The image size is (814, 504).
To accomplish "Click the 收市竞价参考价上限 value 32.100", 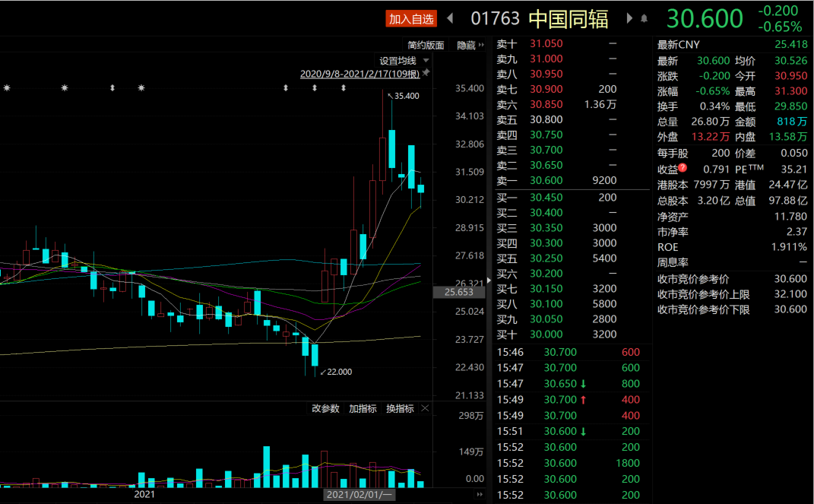I will (790, 294).
